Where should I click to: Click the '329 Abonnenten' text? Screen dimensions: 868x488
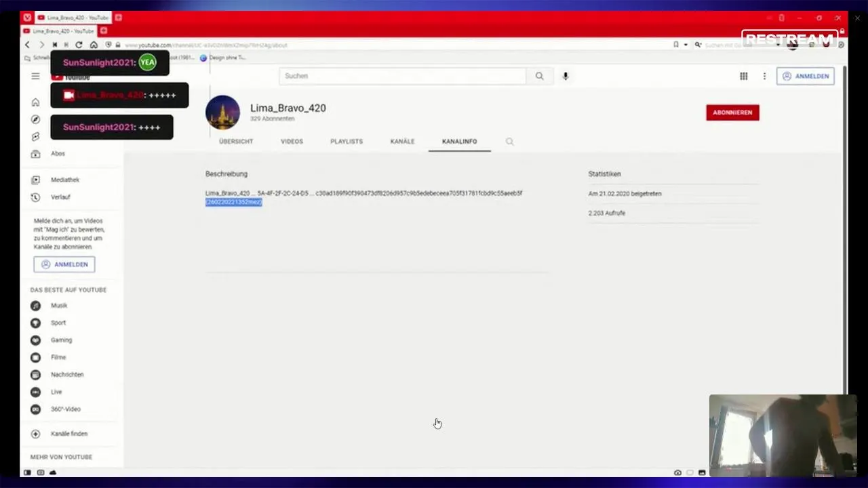(272, 119)
